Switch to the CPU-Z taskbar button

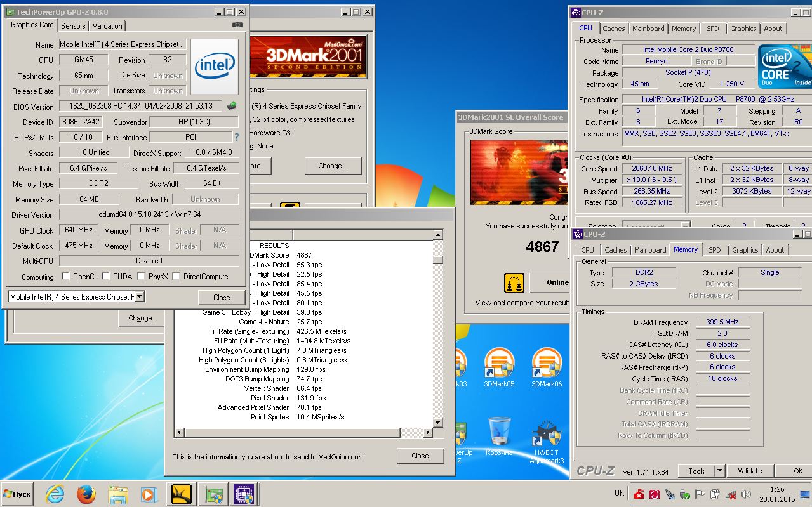(243, 494)
